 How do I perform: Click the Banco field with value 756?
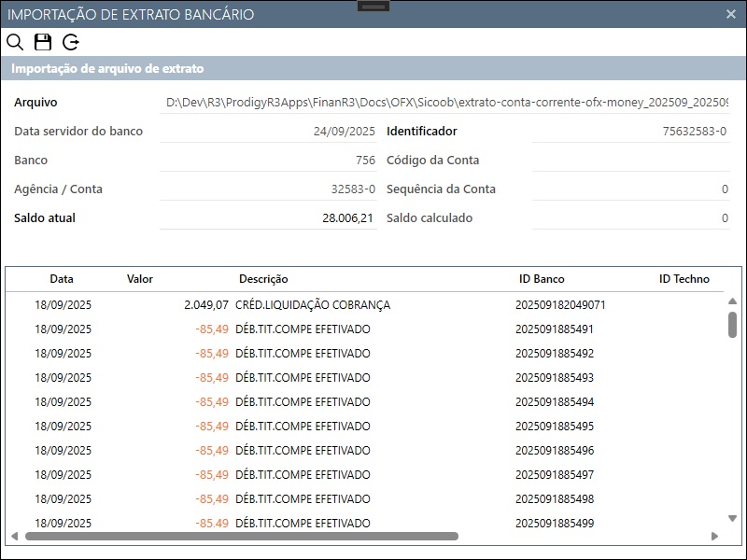[268, 160]
